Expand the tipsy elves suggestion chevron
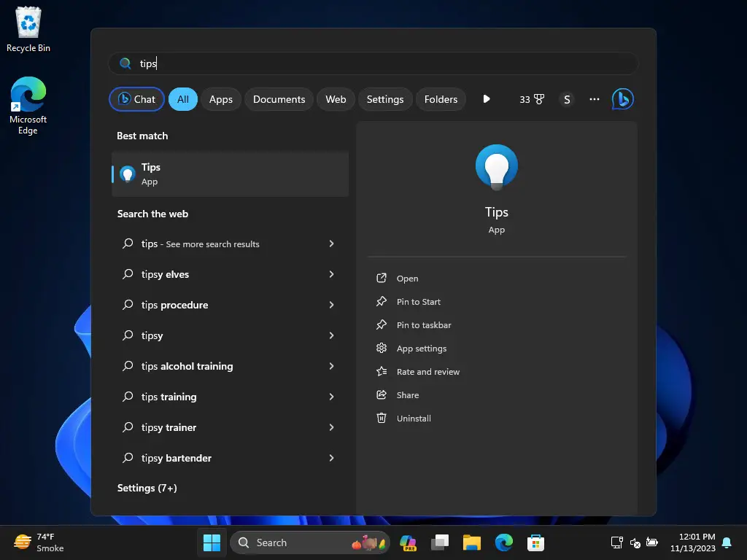Viewport: 747px width, 560px height. 332,274
